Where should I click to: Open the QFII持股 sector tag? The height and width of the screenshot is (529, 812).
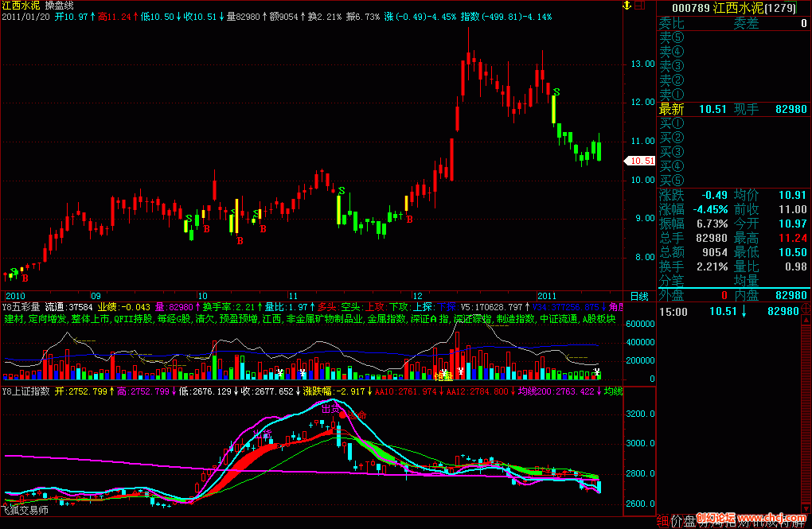pos(133,319)
